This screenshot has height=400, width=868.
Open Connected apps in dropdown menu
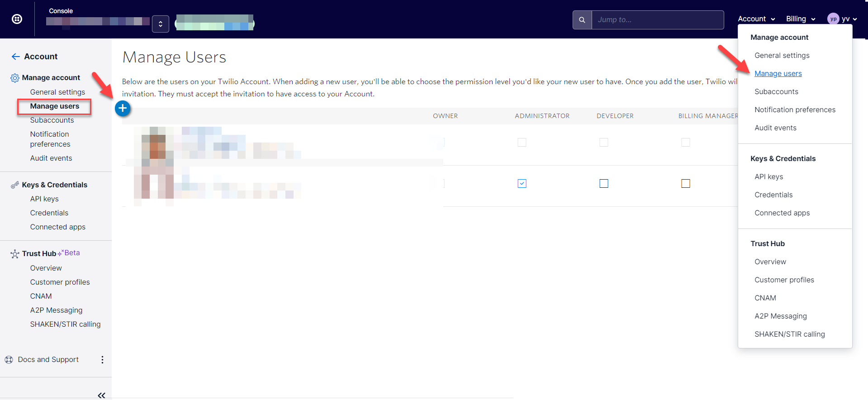click(782, 213)
